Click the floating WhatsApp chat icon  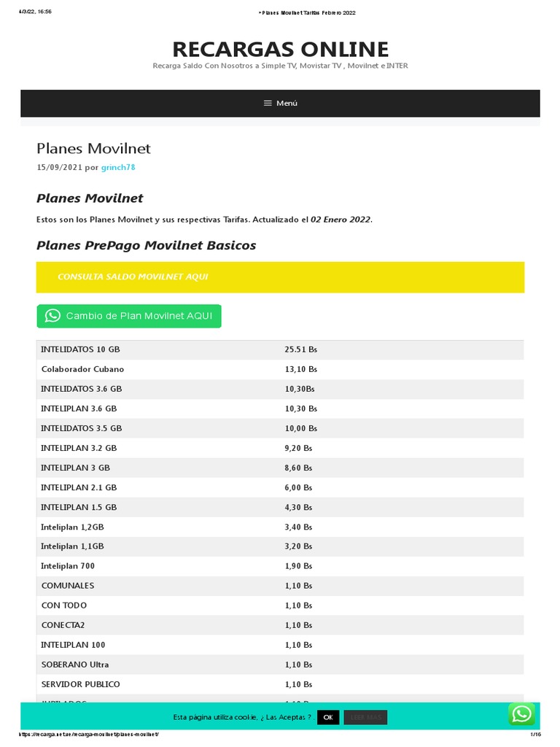tap(521, 714)
